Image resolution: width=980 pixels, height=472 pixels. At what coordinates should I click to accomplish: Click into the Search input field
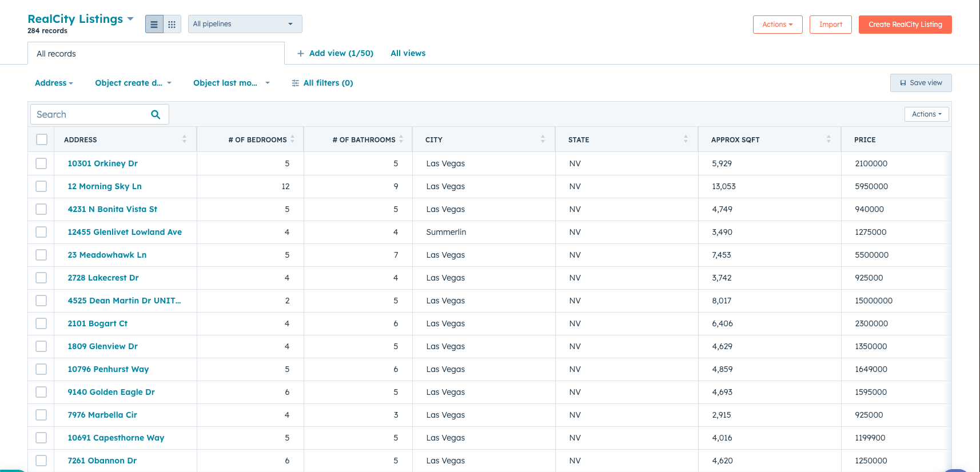(x=89, y=114)
